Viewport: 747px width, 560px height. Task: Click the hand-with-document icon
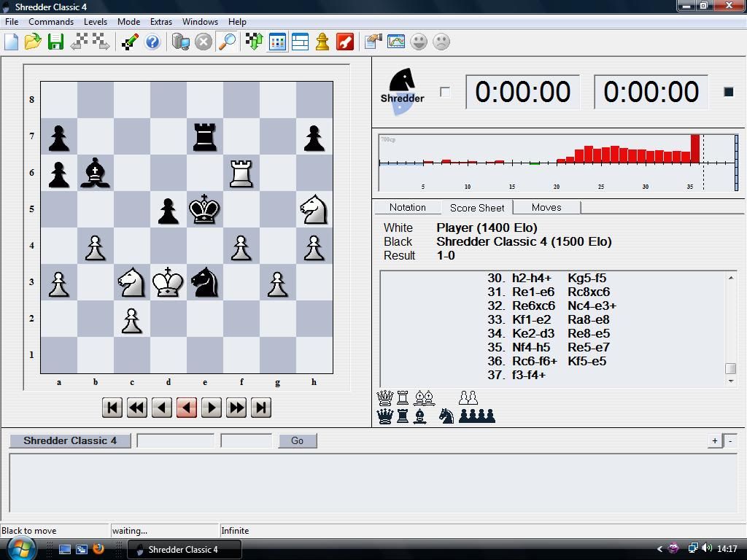click(x=373, y=42)
